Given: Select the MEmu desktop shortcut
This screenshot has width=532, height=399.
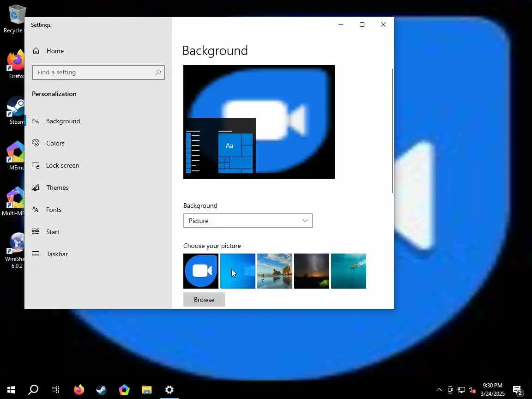Looking at the screenshot, I should [x=15, y=156].
